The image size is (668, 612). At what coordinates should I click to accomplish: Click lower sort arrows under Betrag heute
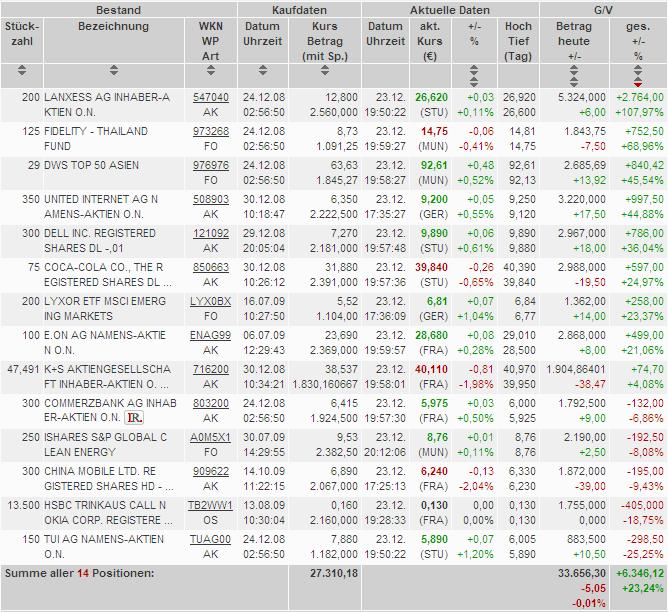tap(574, 82)
